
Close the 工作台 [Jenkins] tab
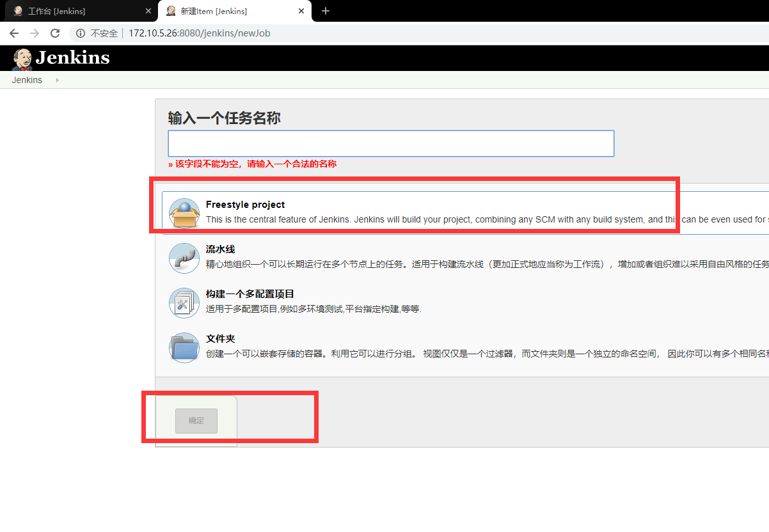point(148,11)
